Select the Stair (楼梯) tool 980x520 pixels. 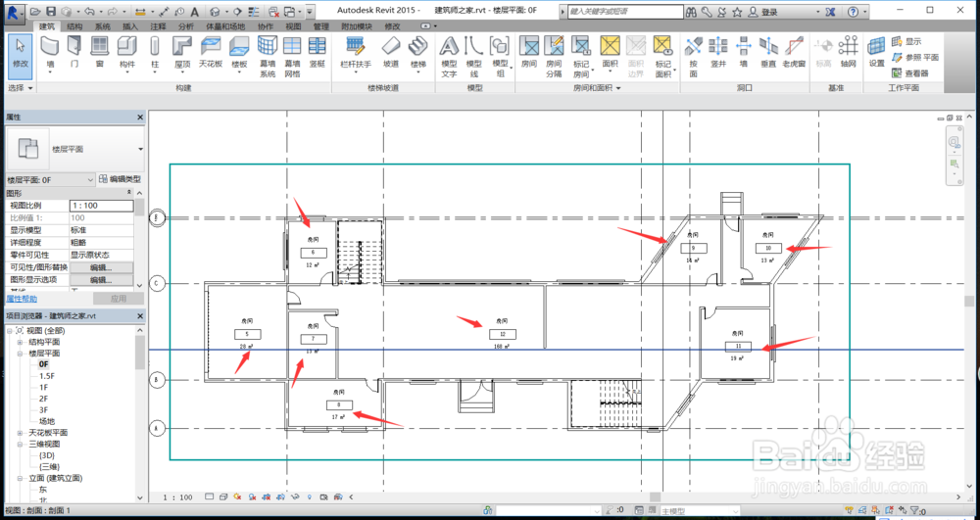[x=418, y=53]
